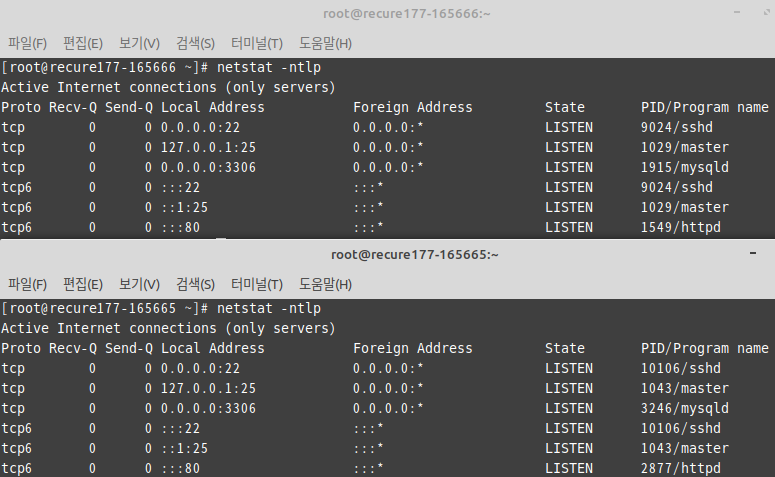Click the PID/Program name header in 165665 terminal

(x=705, y=348)
